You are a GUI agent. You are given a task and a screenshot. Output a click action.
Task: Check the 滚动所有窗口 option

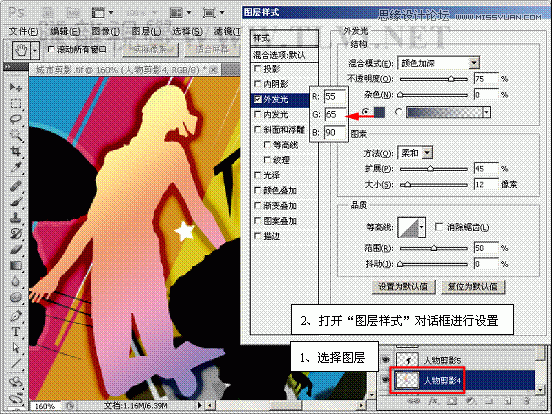pos(51,49)
